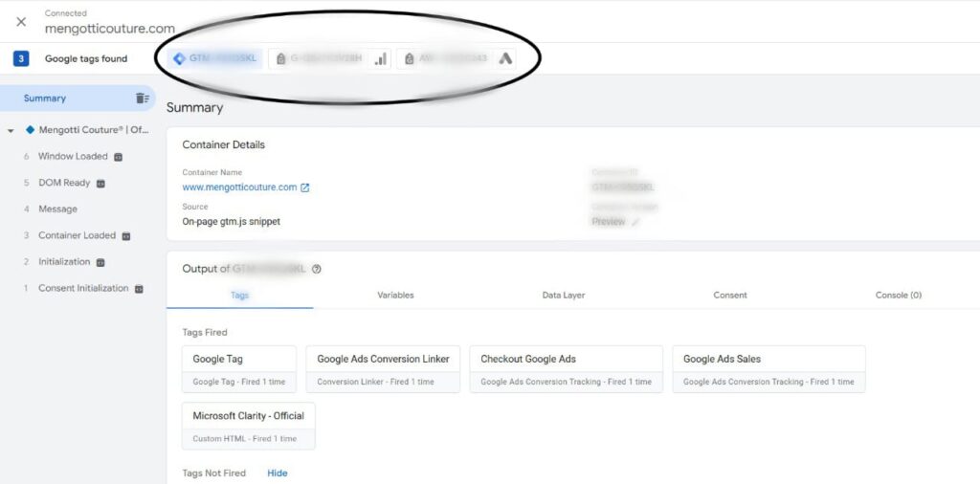
Task: Select the blurred Google Ads AW- tag chip
Action: click(445, 58)
